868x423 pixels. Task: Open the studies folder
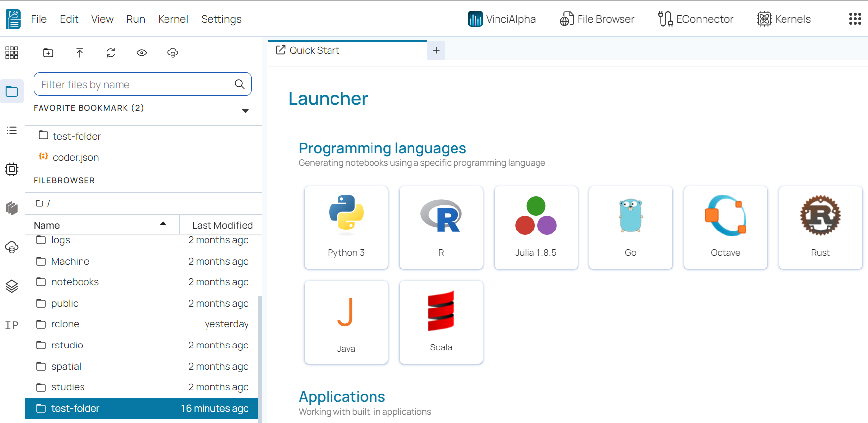[141, 387]
